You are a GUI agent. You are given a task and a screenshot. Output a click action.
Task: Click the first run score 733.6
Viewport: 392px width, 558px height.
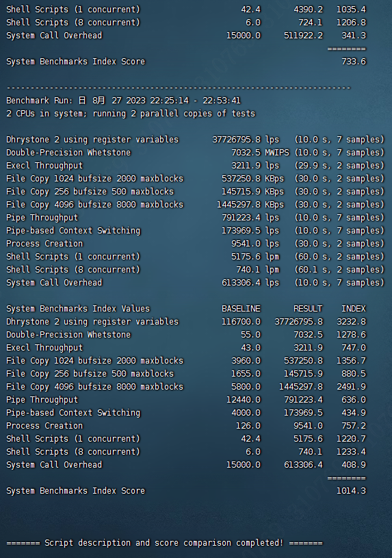pos(354,62)
